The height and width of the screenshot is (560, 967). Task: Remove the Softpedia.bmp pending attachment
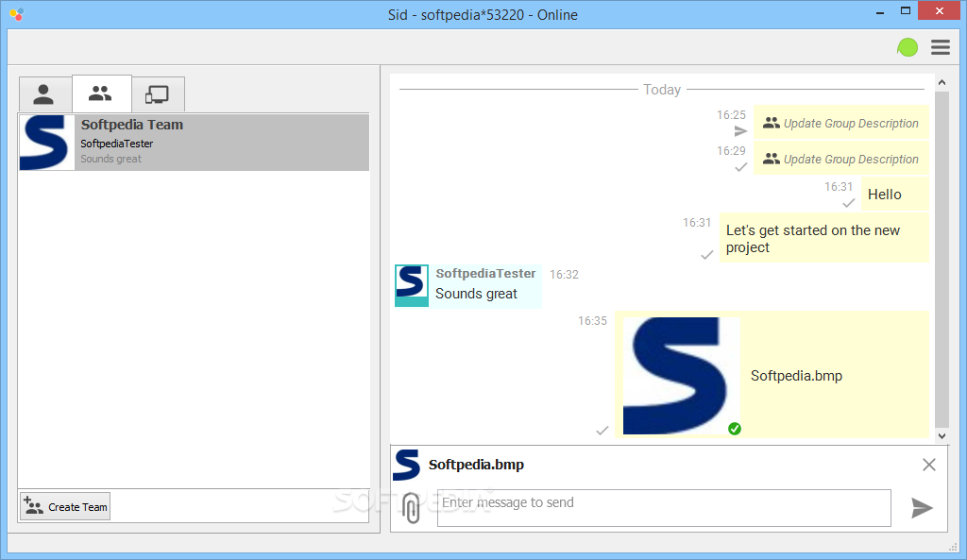pyautogui.click(x=929, y=465)
